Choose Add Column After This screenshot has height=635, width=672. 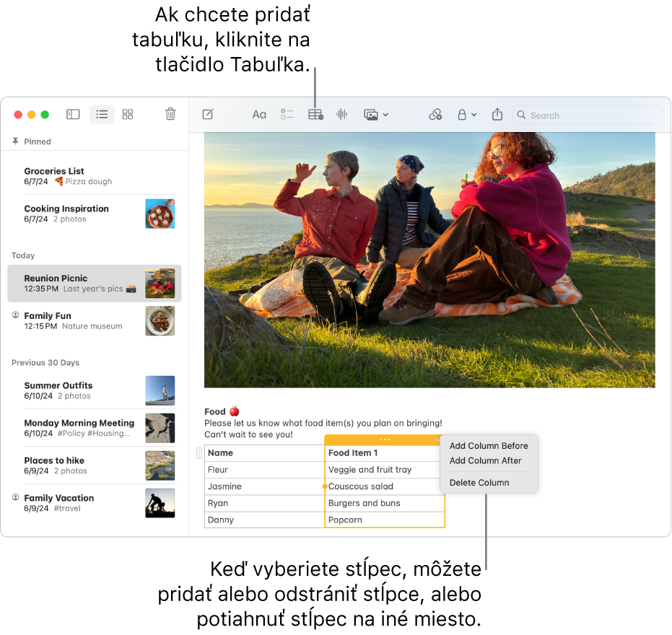tap(485, 460)
